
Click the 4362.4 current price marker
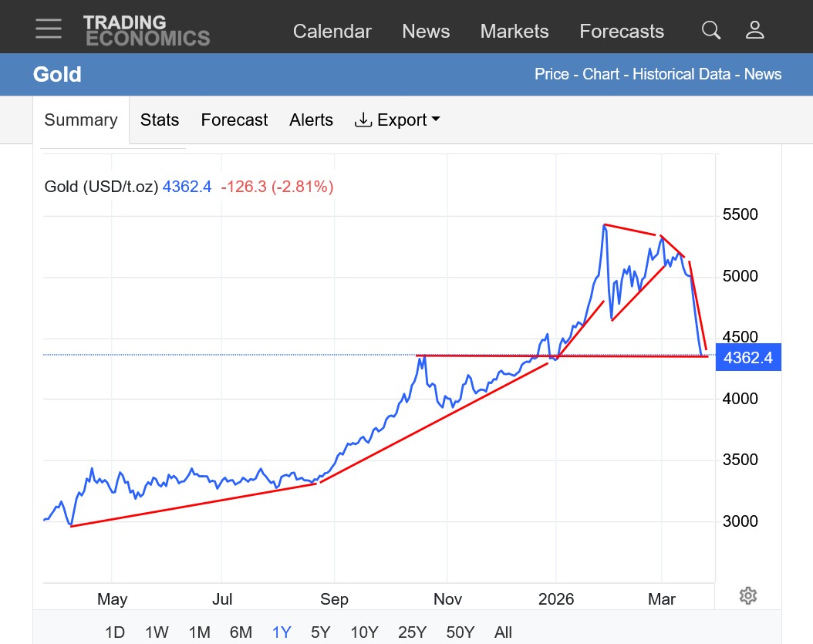[x=748, y=357]
